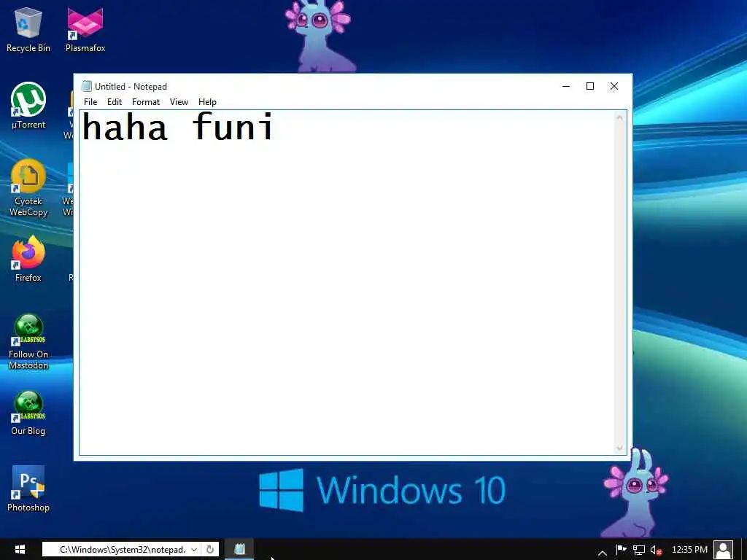Click the Notepad title bar icon

coord(86,86)
